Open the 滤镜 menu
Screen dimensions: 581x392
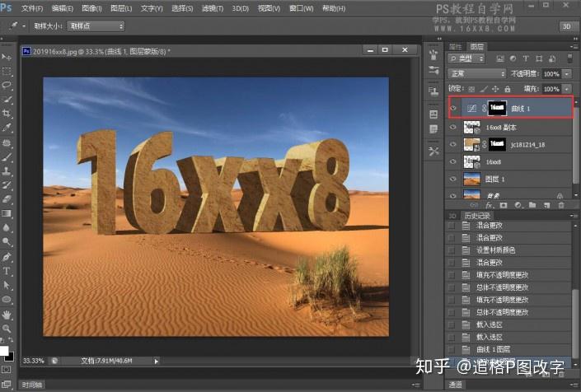pos(213,8)
